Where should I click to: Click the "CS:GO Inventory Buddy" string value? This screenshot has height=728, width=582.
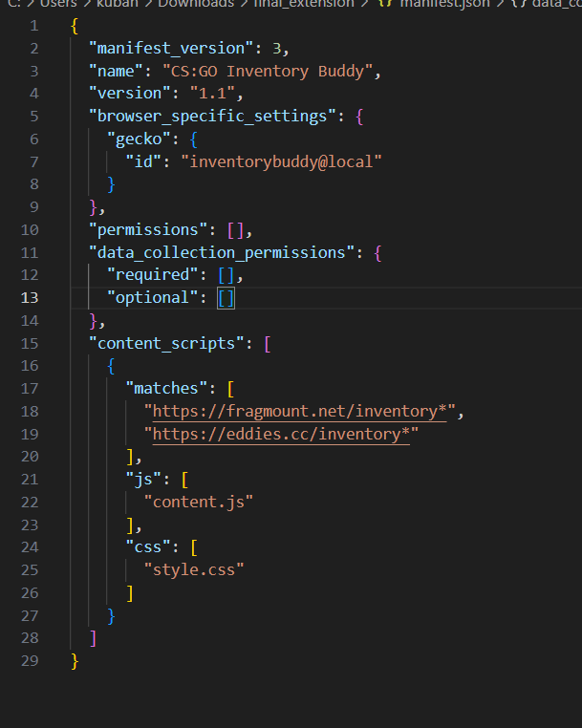point(268,71)
